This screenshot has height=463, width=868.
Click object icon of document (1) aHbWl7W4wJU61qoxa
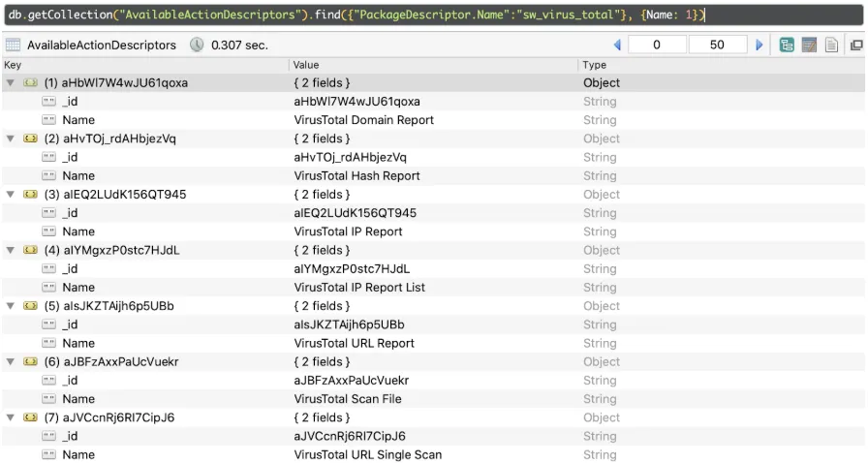pos(30,82)
